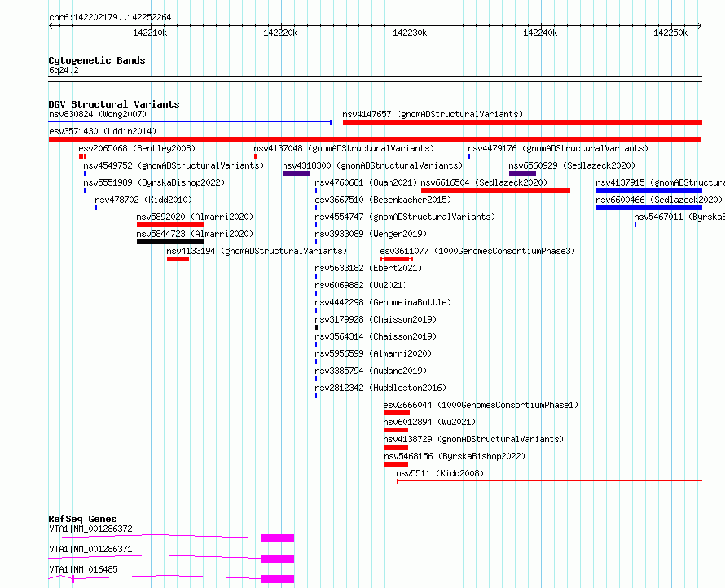Select the nsv4147657 gnomAD variant label
The width and height of the screenshot is (725, 588).
433,114
